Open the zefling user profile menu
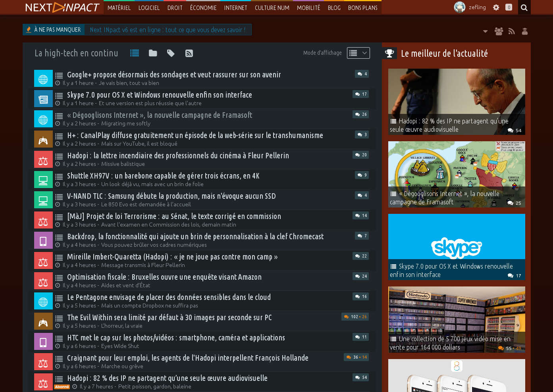Image resolution: width=553 pixels, height=392 pixels. coord(470,7)
